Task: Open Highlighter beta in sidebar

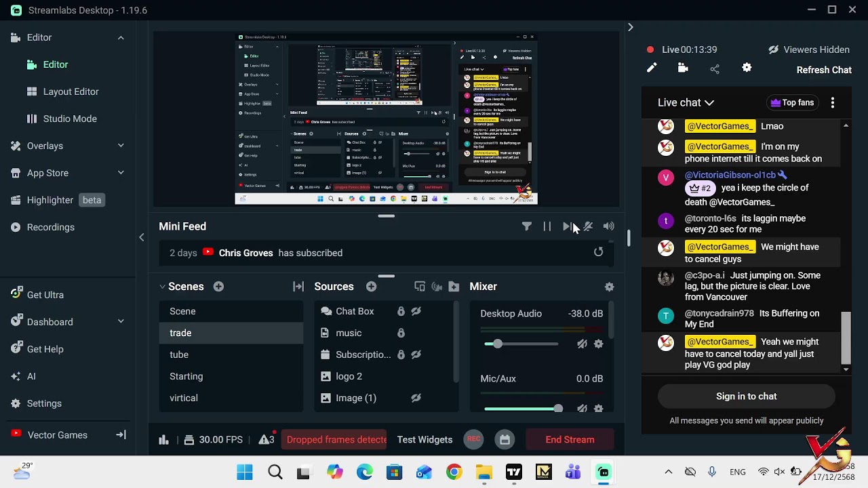Action: click(56, 200)
